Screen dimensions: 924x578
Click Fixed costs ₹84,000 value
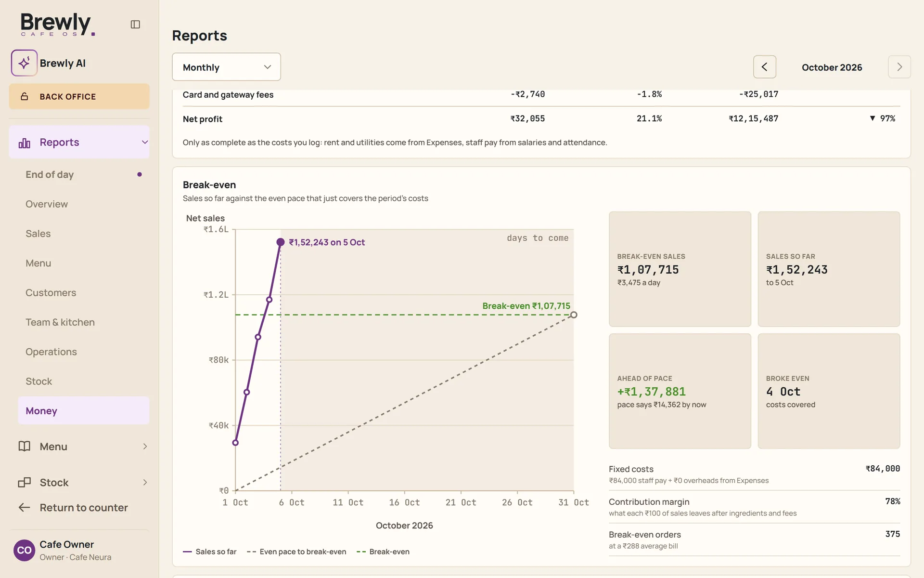(x=883, y=469)
